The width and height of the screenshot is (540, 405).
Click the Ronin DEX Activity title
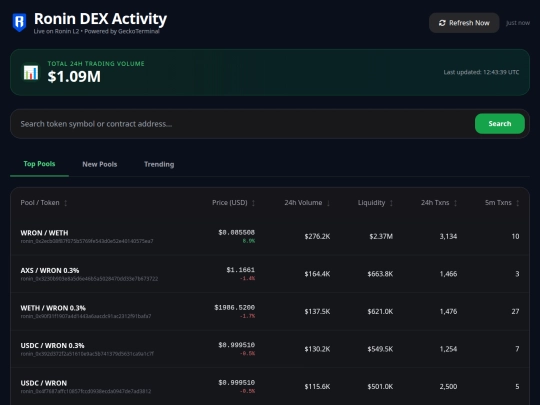pos(100,19)
